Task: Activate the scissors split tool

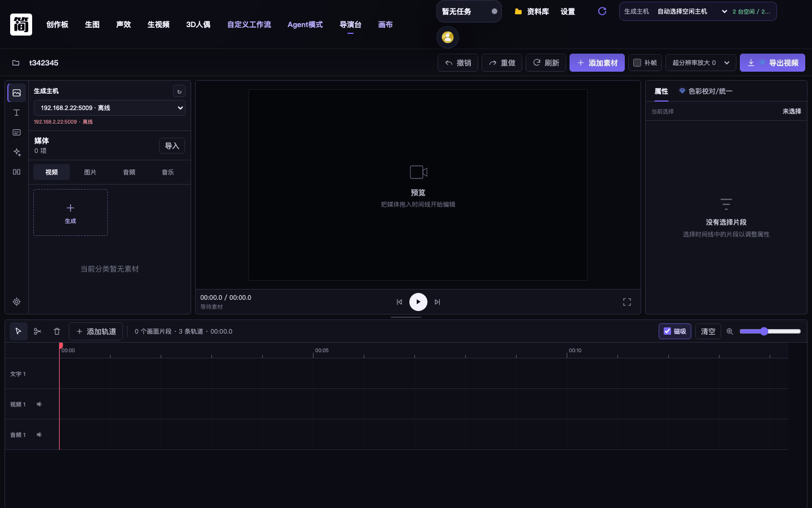Action: tap(38, 331)
